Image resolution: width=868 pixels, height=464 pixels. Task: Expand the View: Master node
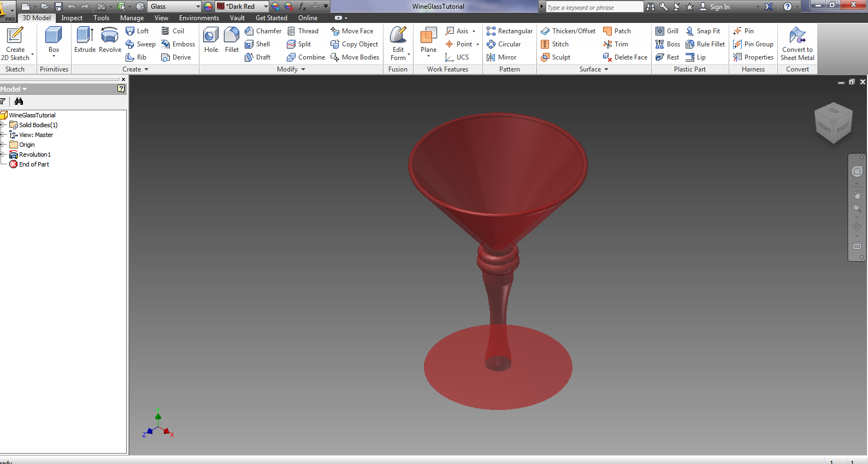pyautogui.click(x=2, y=135)
